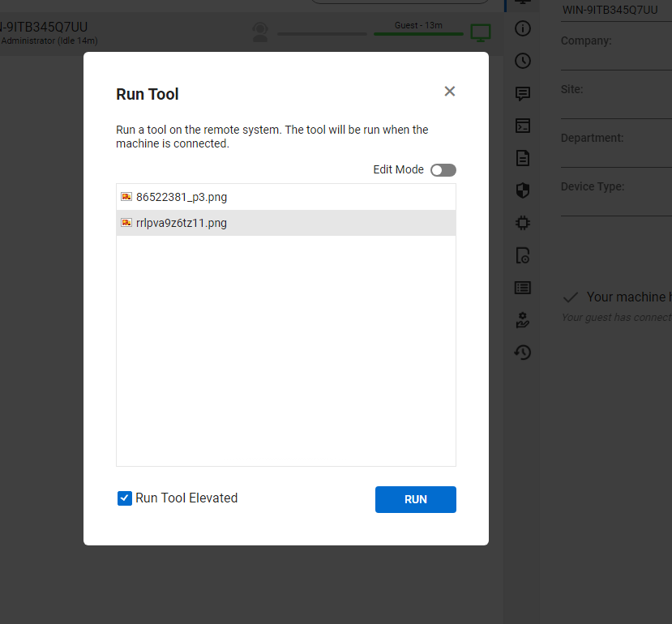
Task: Open the clock timeline sidebar icon
Action: pos(523,61)
